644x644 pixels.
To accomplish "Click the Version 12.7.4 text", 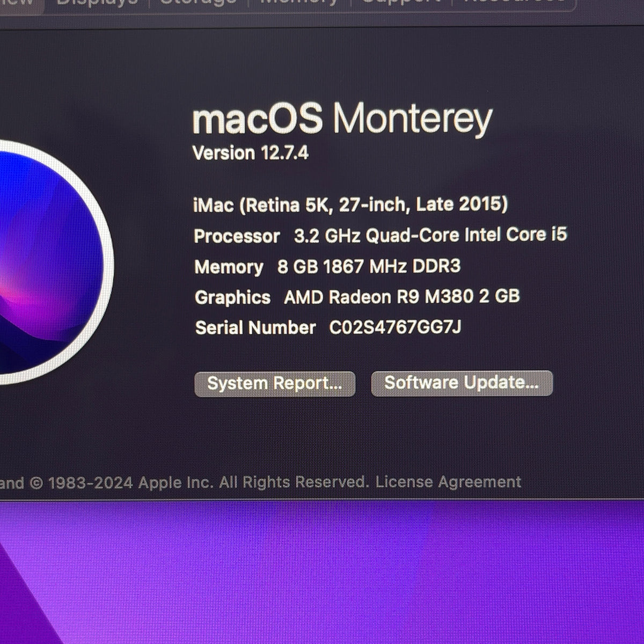I will coord(251,153).
